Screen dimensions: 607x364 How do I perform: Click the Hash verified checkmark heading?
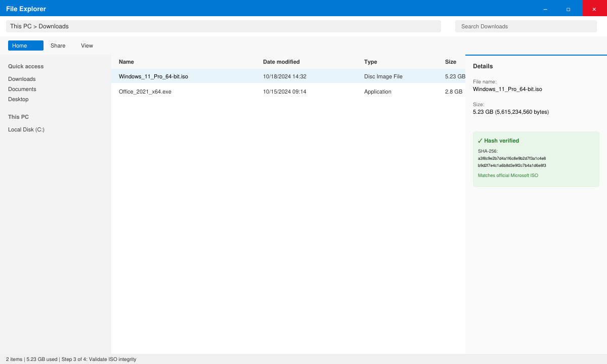tap(498, 141)
